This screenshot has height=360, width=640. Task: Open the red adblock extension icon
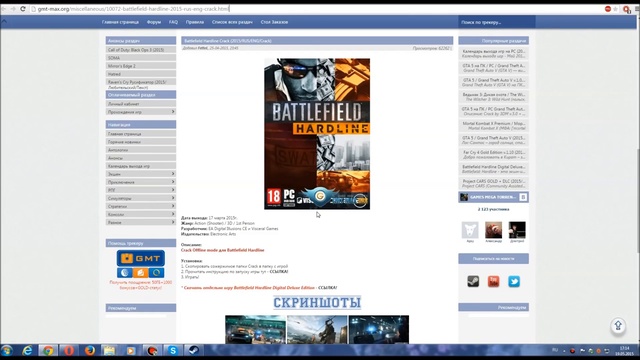(607, 9)
